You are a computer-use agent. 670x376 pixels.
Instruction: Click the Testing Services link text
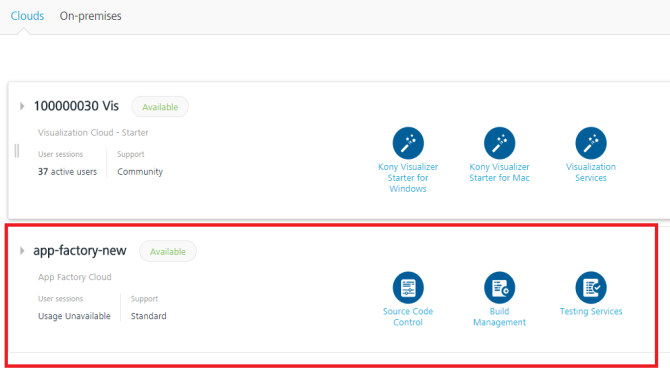pyautogui.click(x=591, y=311)
